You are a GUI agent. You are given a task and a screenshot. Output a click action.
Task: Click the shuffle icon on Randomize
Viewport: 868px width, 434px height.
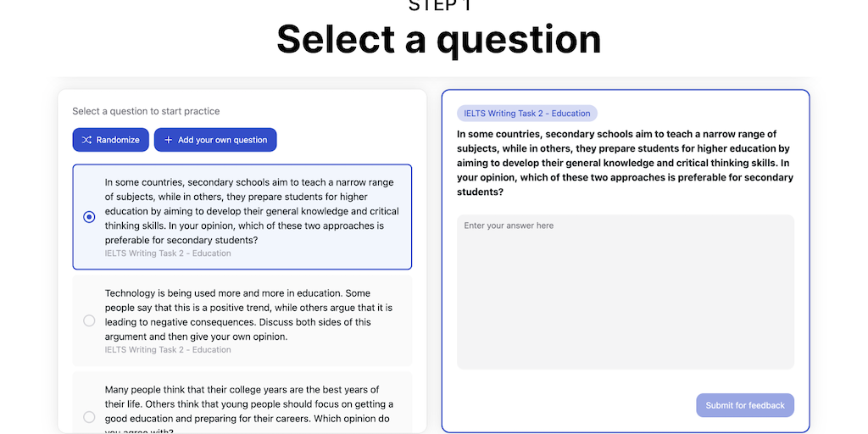pos(86,140)
